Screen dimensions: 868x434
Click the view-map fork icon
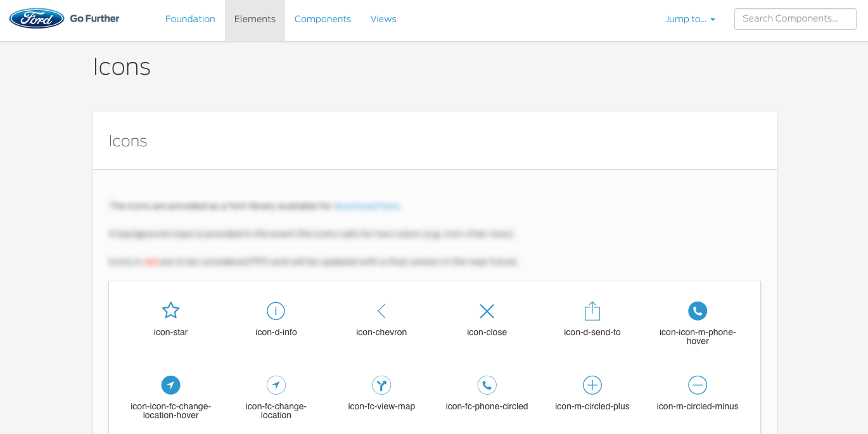(x=381, y=385)
